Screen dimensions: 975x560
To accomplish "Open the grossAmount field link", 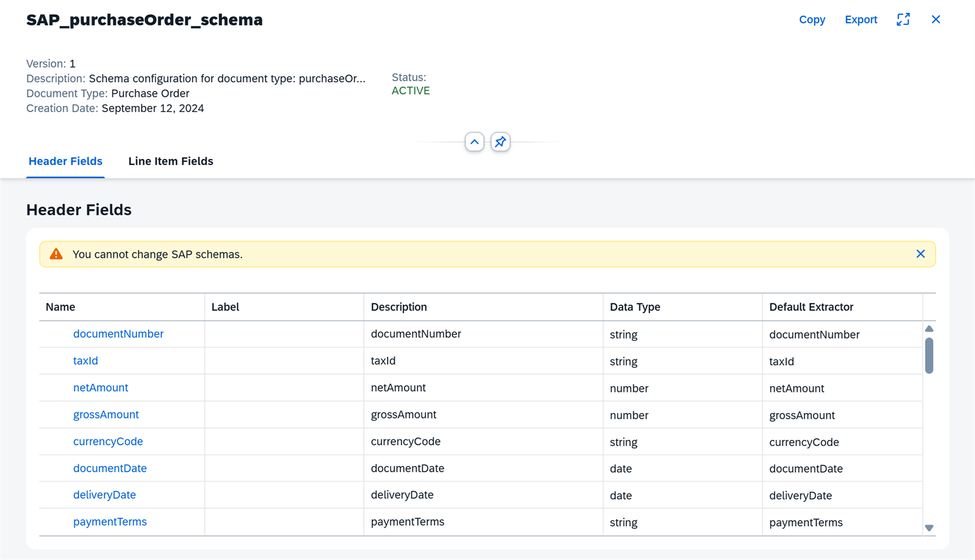I will 106,414.
